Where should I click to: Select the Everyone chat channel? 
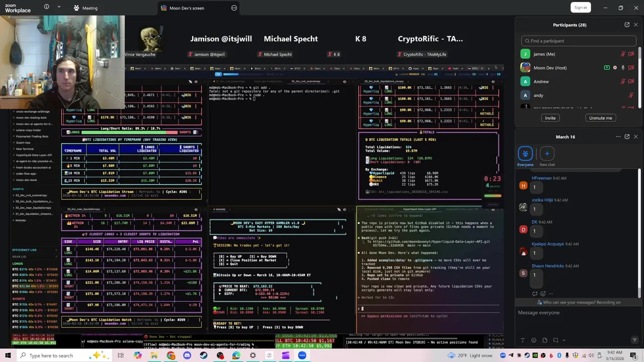525,156
